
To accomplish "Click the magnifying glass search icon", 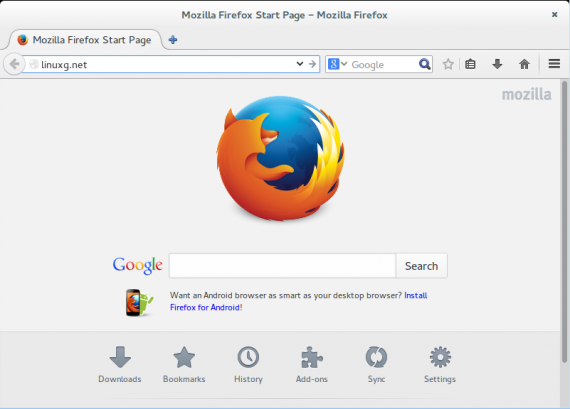I will pyautogui.click(x=424, y=64).
